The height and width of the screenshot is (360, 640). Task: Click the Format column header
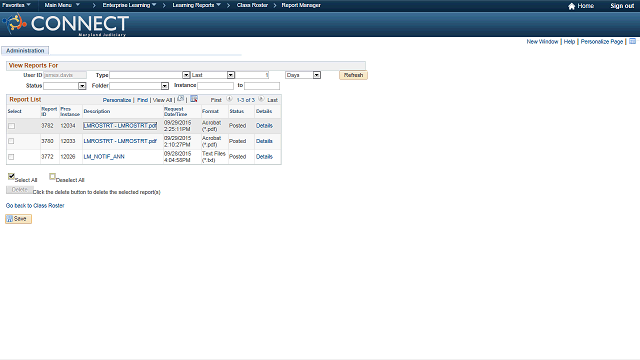(x=210, y=111)
